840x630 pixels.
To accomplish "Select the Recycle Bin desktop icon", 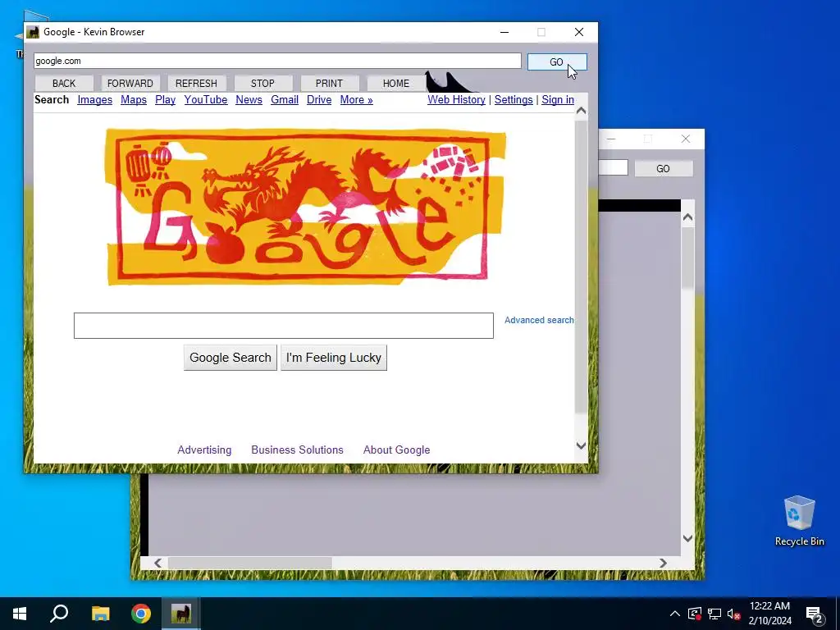I will (799, 521).
